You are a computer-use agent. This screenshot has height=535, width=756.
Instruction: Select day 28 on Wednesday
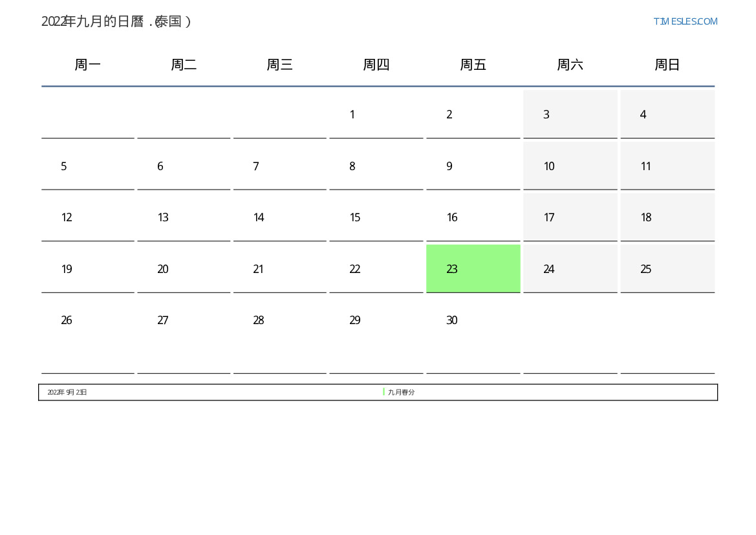pyautogui.click(x=279, y=320)
